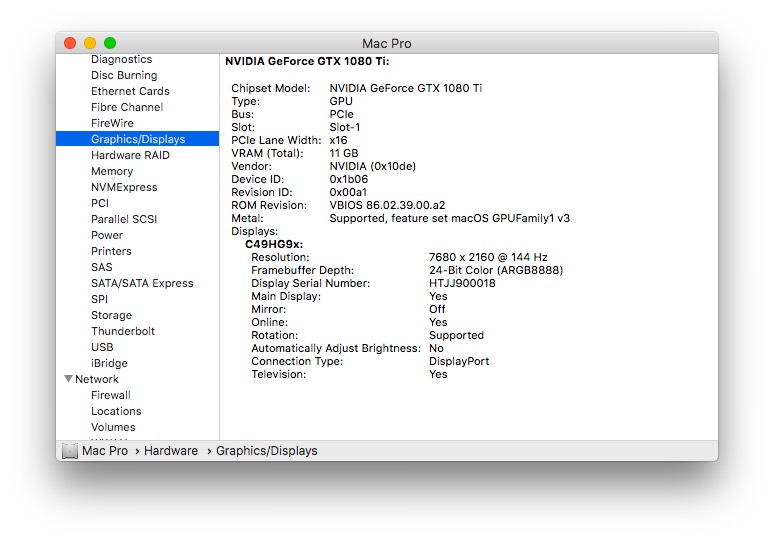Screen dimensions: 774x541
Task: Click the Chipset Model label
Action: (x=271, y=88)
